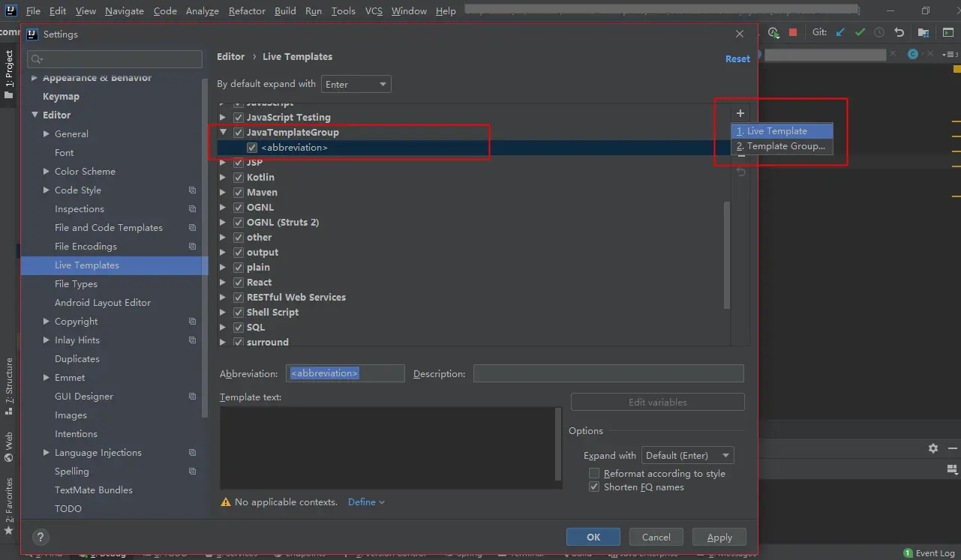Screen dimensions: 961x560
Task: Expand the Kotlin template group
Action: [x=223, y=178]
